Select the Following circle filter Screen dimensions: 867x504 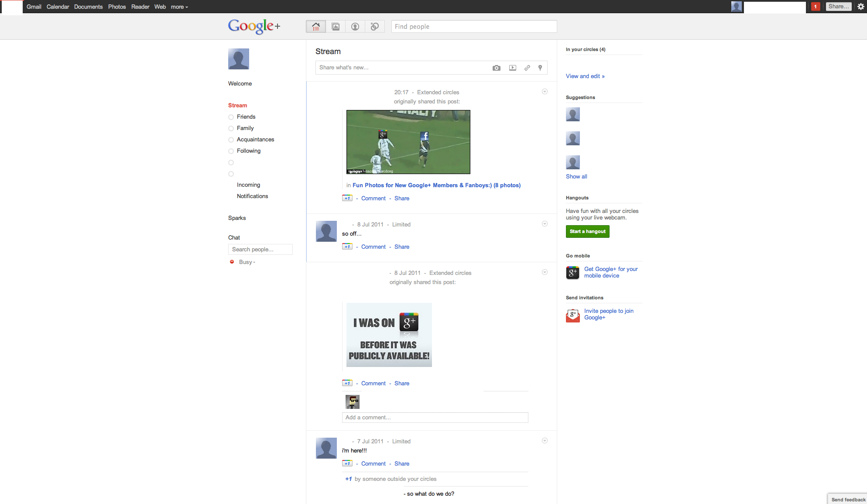coord(244,151)
